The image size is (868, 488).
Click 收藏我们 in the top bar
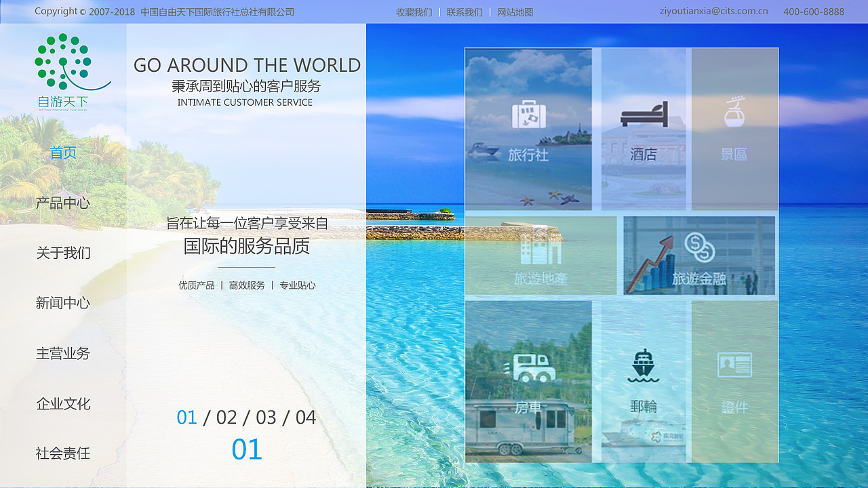tap(413, 12)
